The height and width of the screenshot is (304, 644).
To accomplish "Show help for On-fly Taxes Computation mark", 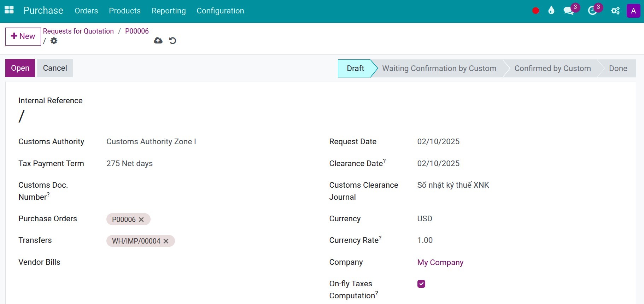I will point(376,293).
